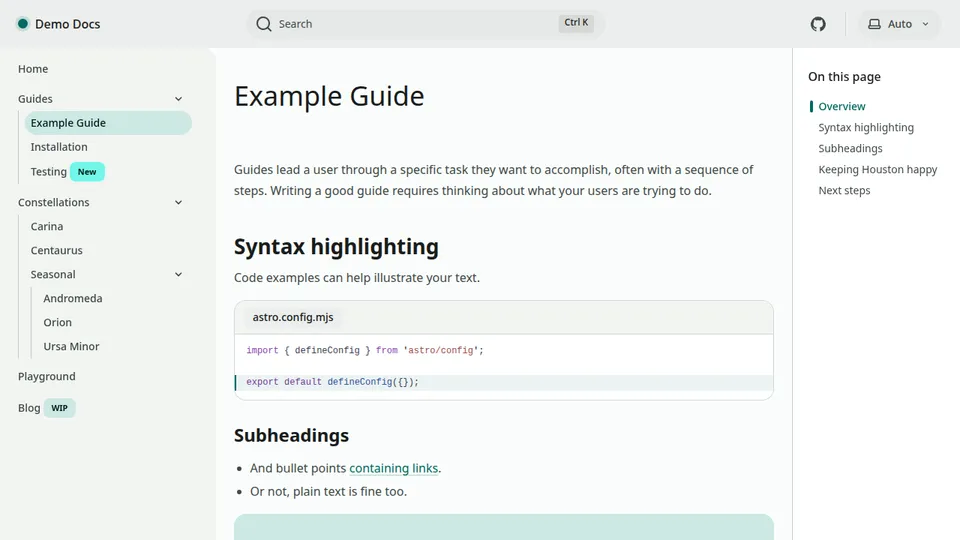Screen dimensions: 960x540
Task: Click the astro.config.mjs file tab
Action: pos(293,317)
